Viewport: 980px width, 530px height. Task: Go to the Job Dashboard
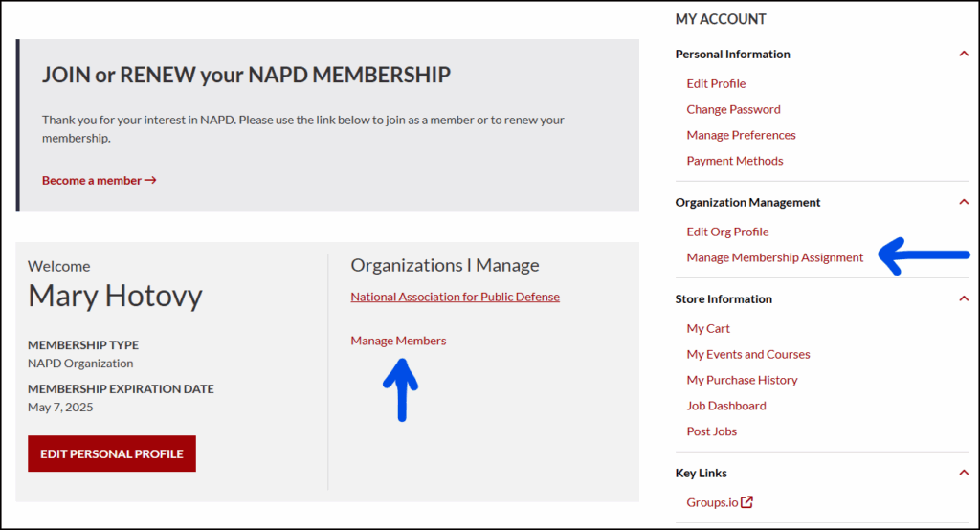[x=725, y=406]
